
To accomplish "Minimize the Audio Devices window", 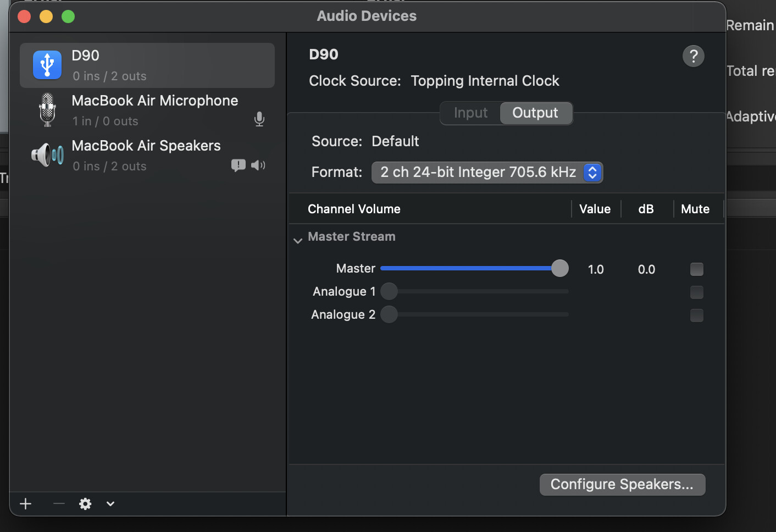I will pos(46,16).
